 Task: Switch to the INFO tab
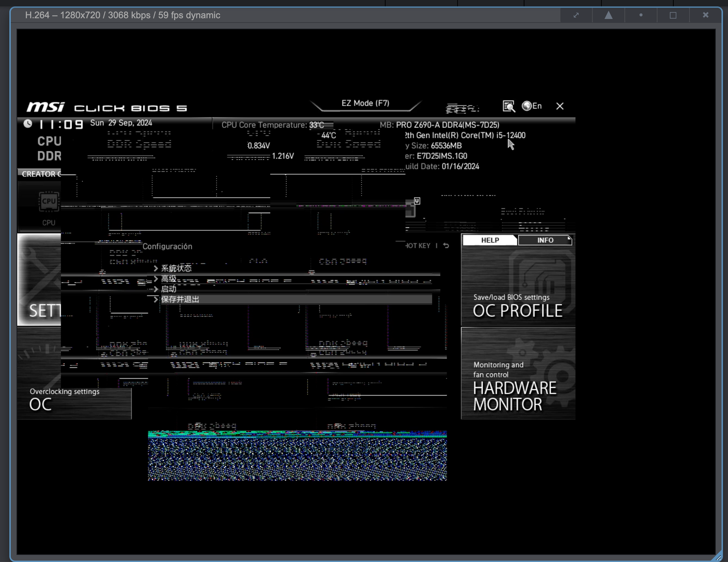pyautogui.click(x=545, y=240)
